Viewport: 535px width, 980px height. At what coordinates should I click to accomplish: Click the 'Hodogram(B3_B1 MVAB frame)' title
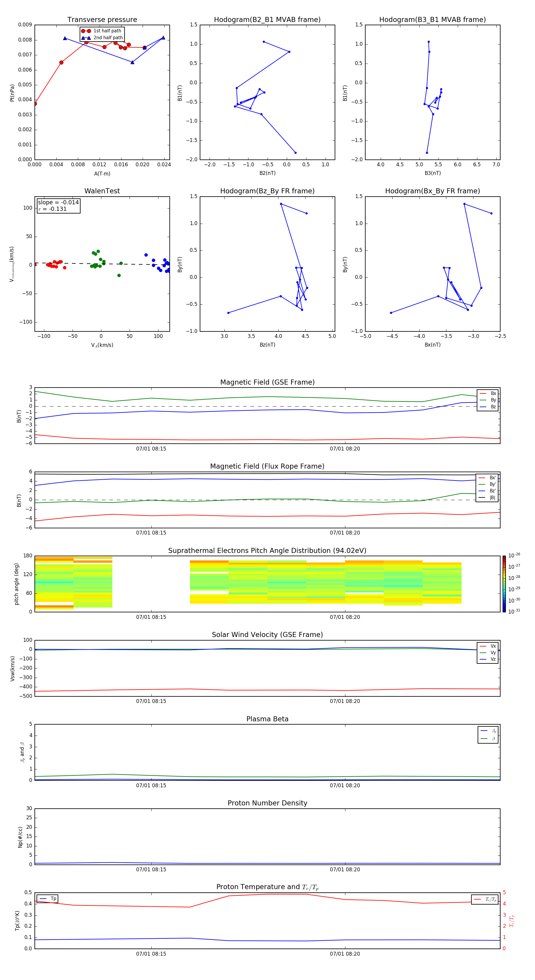pyautogui.click(x=432, y=20)
